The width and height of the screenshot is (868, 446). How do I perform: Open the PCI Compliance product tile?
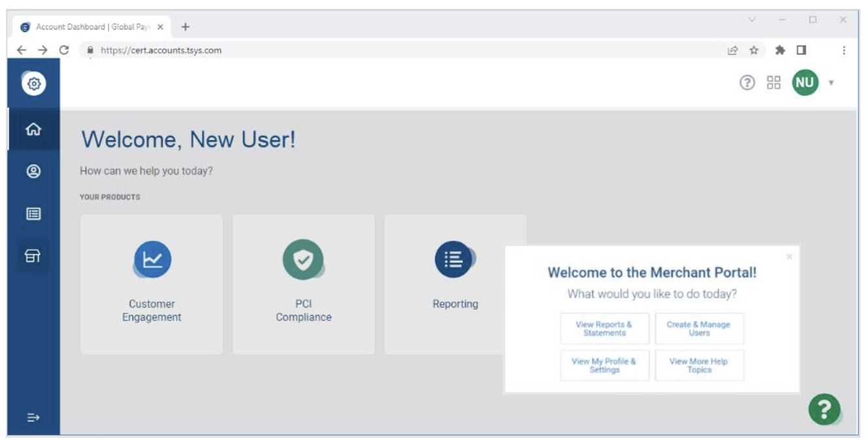(x=303, y=284)
